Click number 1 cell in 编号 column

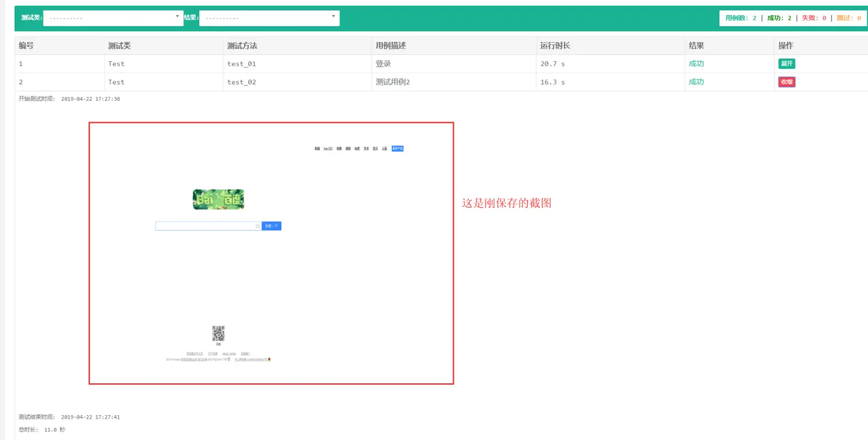[59, 64]
